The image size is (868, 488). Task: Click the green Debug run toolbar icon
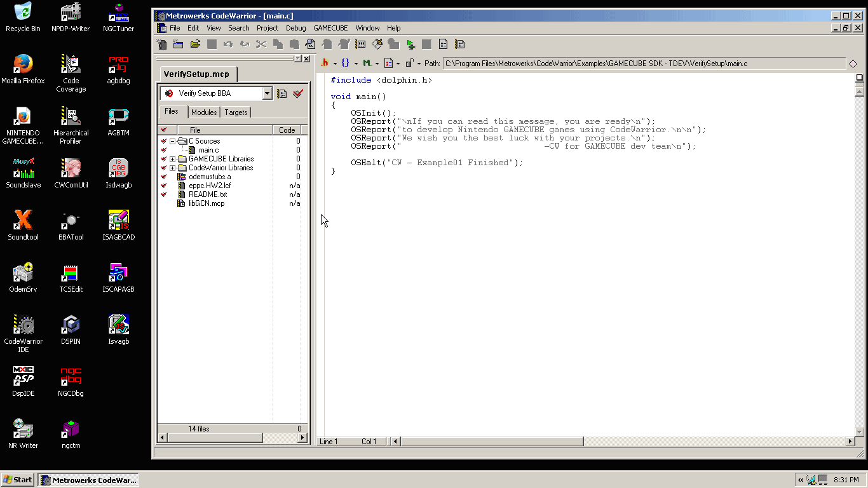pos(410,44)
